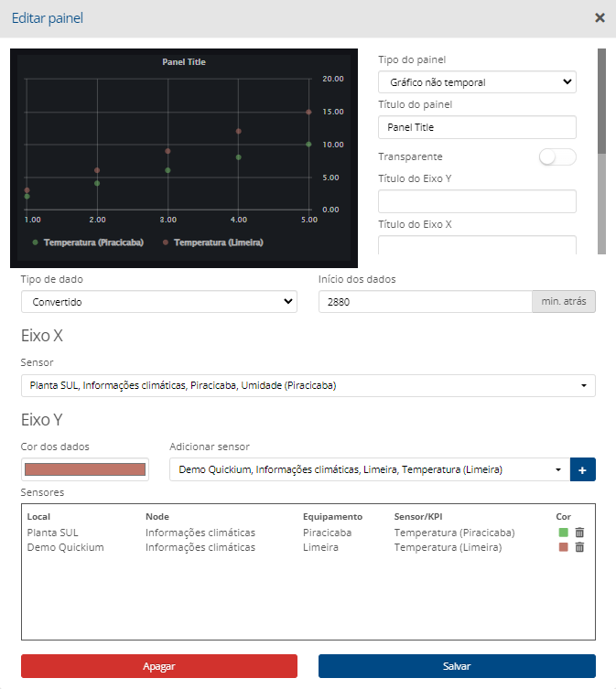Delete the Temperatura (Limeira) sensor row

579,547
